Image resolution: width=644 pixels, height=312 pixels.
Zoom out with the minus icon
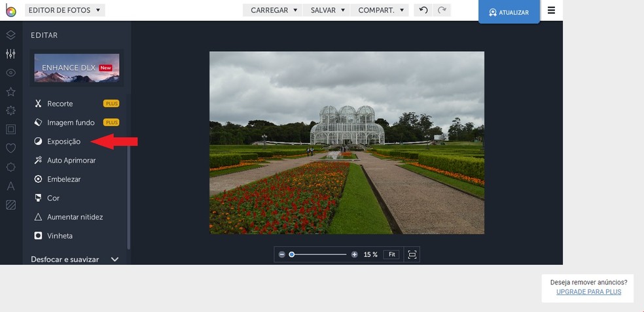coord(281,254)
